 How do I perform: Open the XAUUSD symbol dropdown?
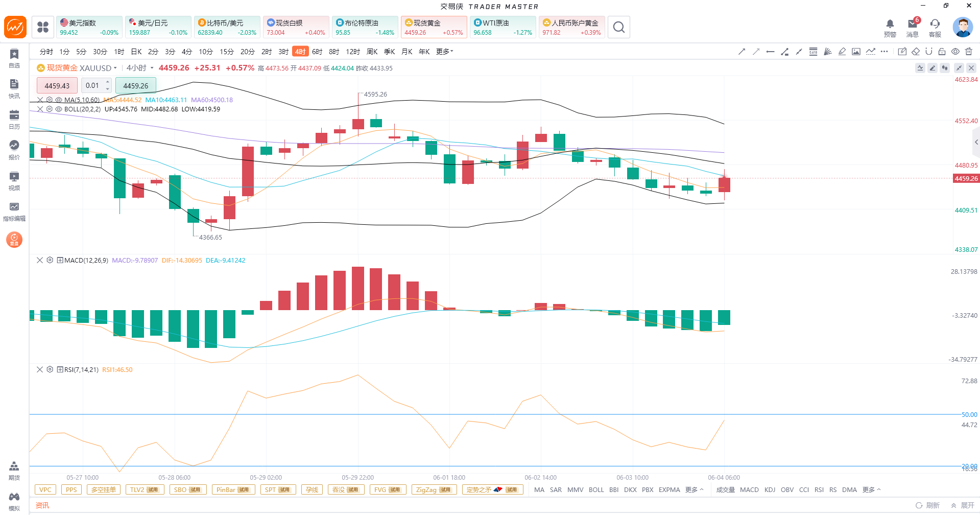[115, 68]
